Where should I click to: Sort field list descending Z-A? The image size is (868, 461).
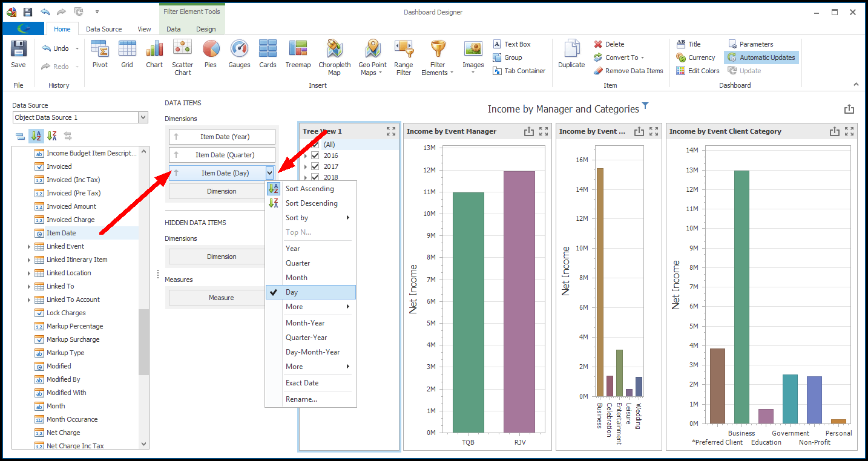point(51,136)
